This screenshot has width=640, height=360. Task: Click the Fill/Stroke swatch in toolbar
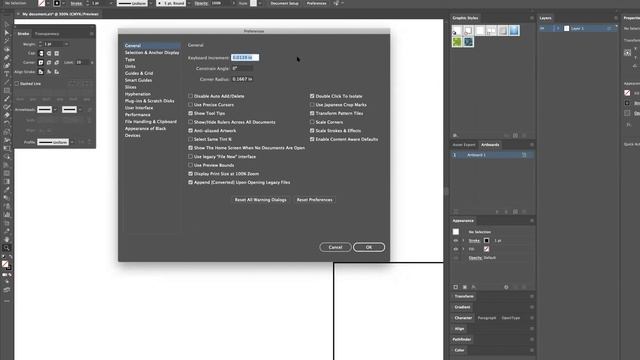6,265
